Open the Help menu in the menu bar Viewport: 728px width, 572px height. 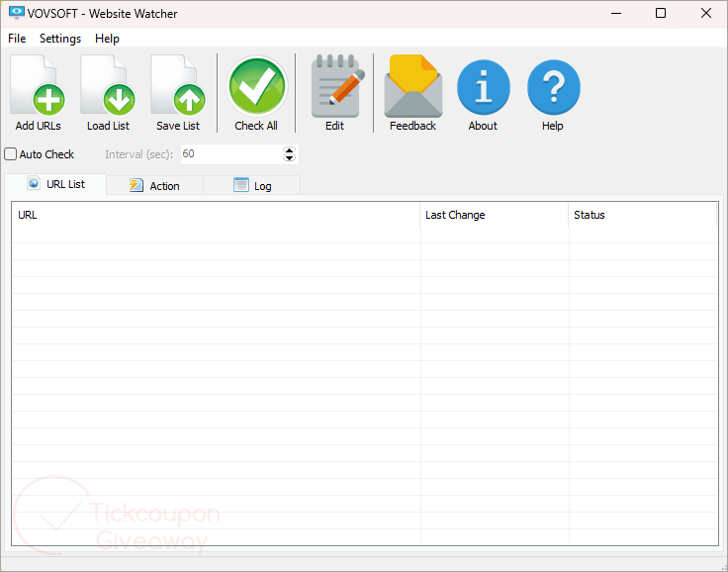[x=107, y=39]
